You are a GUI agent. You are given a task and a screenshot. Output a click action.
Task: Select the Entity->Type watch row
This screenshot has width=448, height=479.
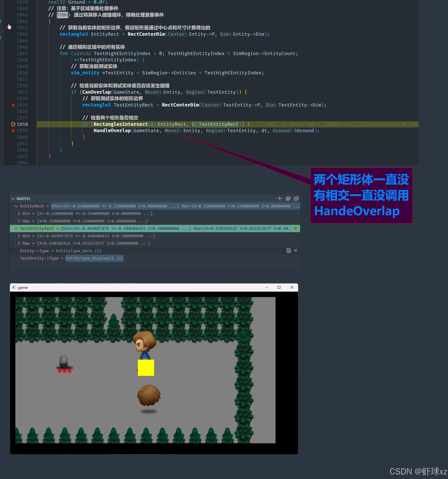[x=155, y=251]
